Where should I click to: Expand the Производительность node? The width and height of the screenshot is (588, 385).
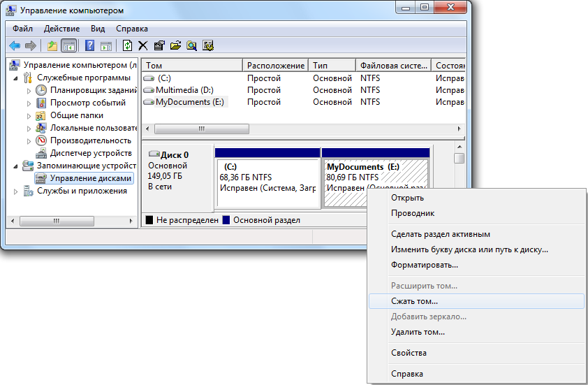tap(29, 141)
